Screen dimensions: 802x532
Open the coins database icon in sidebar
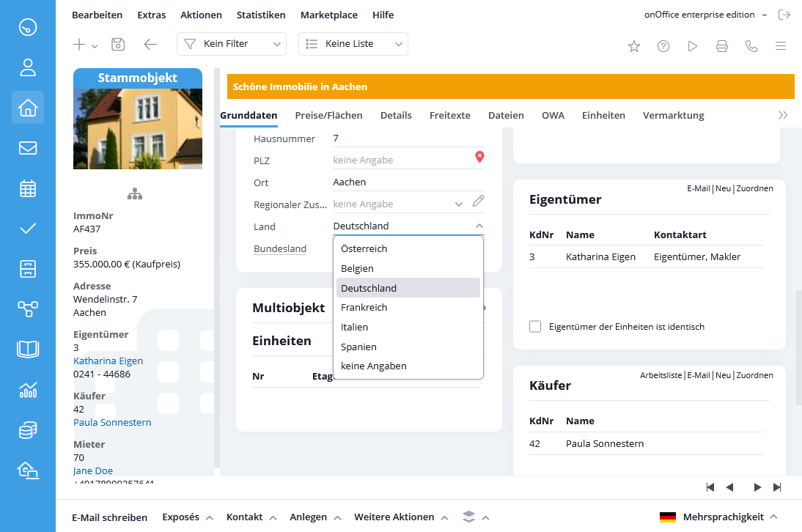[x=28, y=430]
